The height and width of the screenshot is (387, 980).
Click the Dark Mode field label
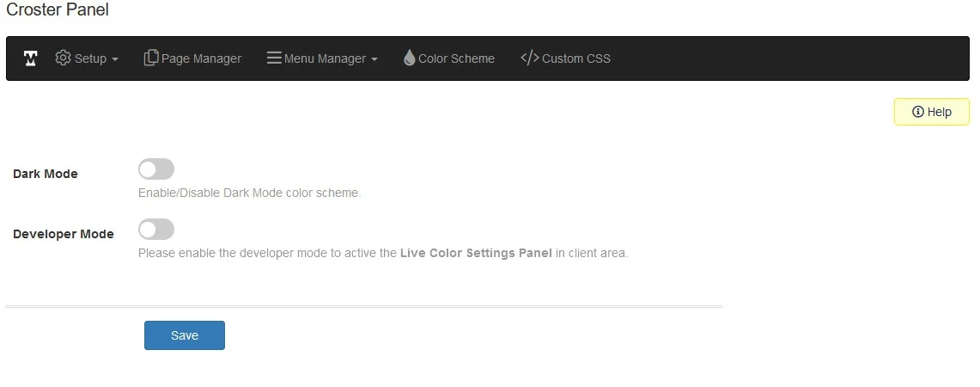point(46,174)
